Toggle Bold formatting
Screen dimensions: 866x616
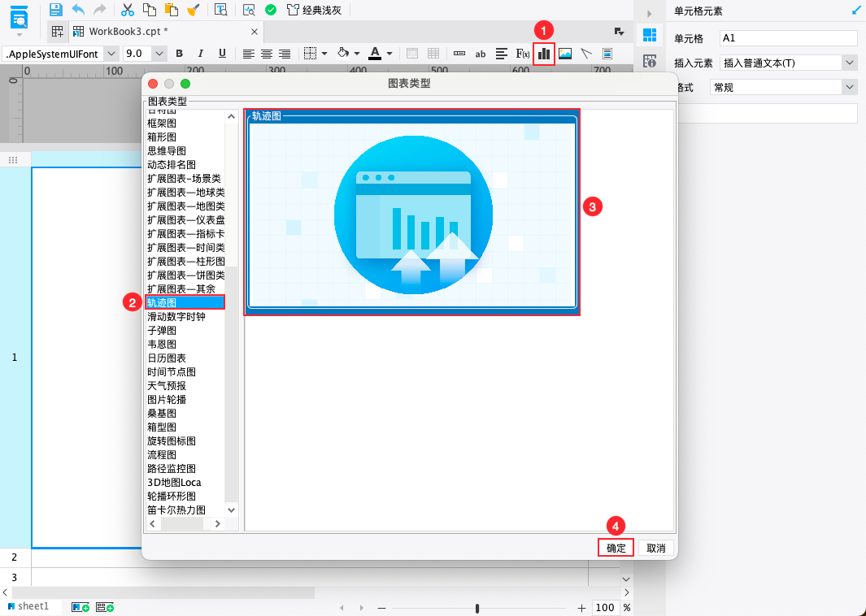coord(179,54)
